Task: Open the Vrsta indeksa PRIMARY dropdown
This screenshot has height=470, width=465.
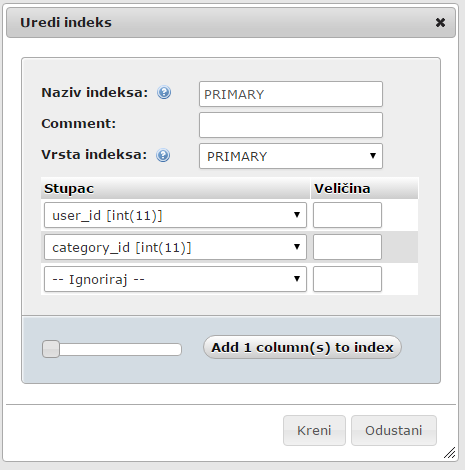Action: [x=291, y=156]
